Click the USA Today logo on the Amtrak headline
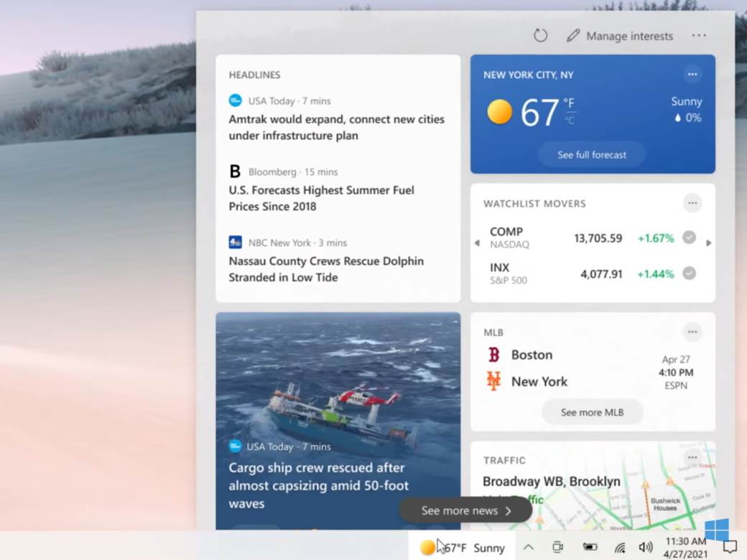The image size is (747, 560). coord(234,101)
